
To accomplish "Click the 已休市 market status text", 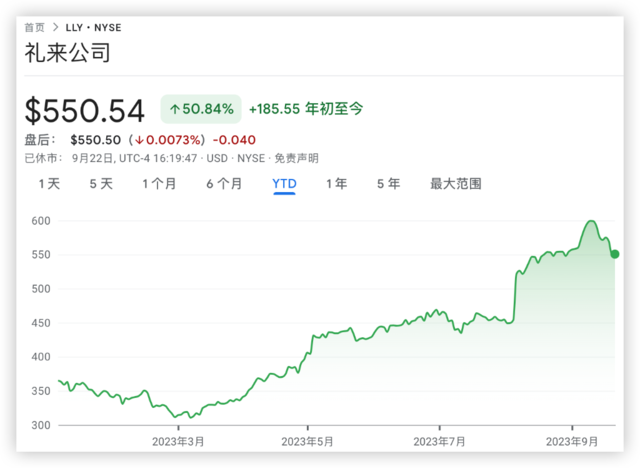I will (x=43, y=158).
